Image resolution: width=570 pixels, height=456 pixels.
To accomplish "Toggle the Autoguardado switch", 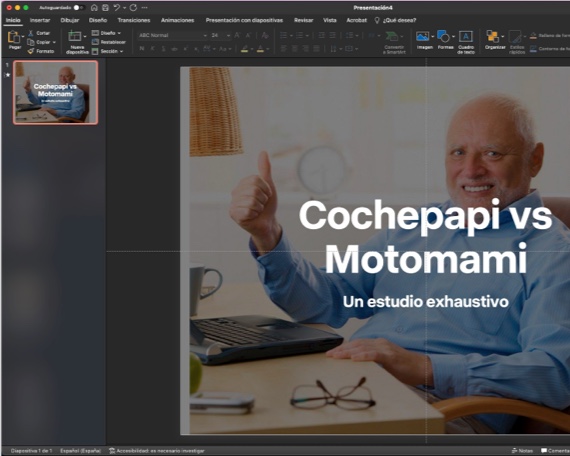I will pyautogui.click(x=78, y=8).
